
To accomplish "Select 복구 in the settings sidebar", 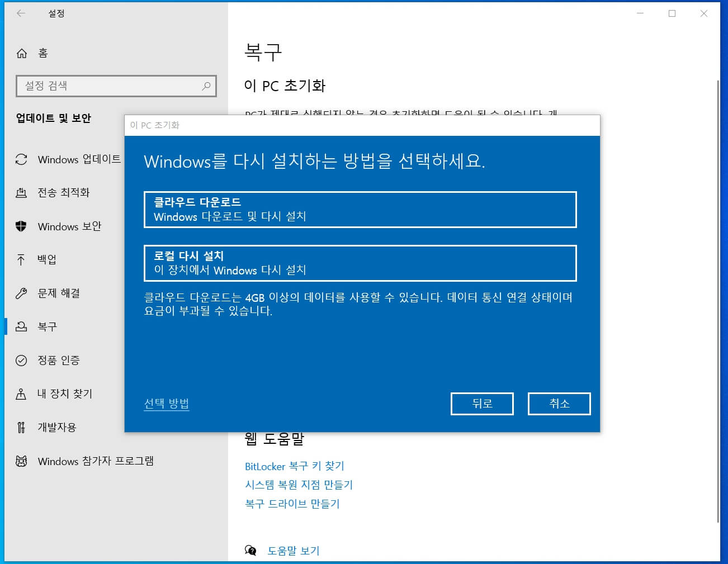I will [x=48, y=326].
